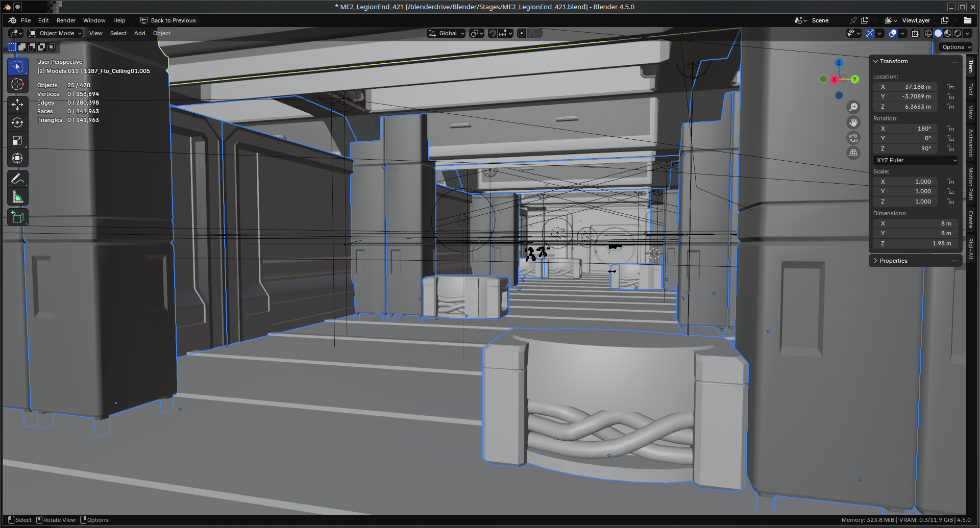Expand the Properties panel
Viewport: 980px width, 528px height.
tap(893, 261)
